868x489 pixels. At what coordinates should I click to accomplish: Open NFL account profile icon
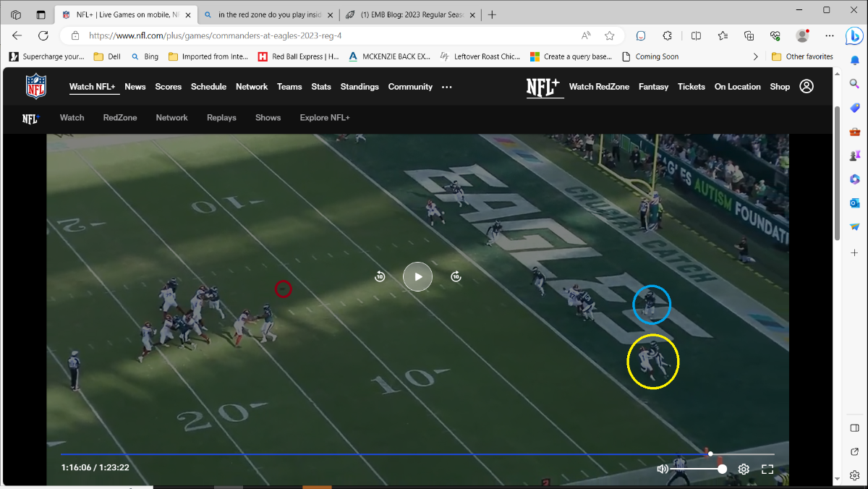pyautogui.click(x=807, y=86)
